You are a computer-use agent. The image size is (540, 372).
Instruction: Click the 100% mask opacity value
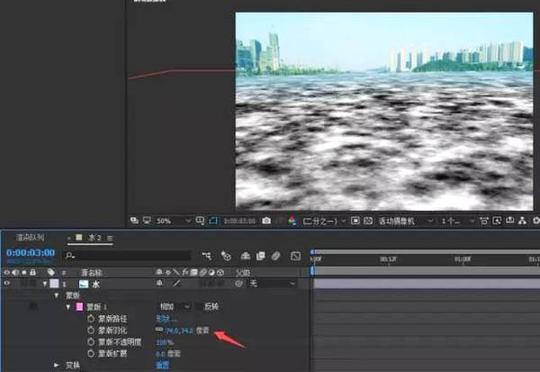tap(165, 342)
